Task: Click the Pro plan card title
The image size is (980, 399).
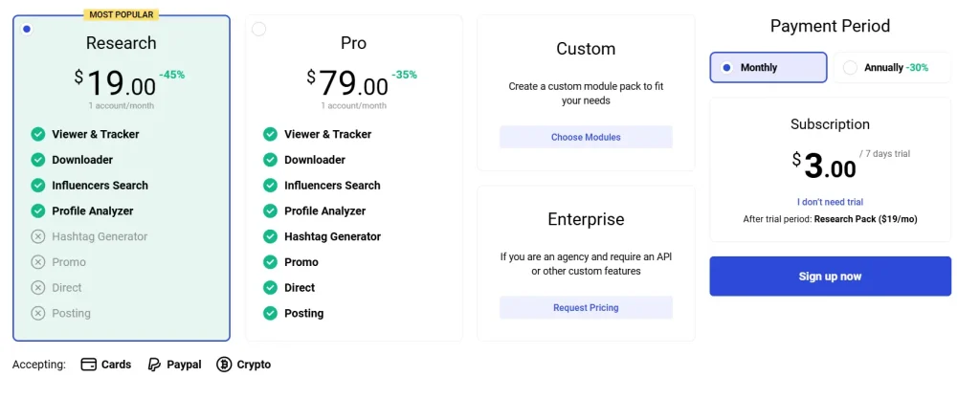Action: point(354,43)
